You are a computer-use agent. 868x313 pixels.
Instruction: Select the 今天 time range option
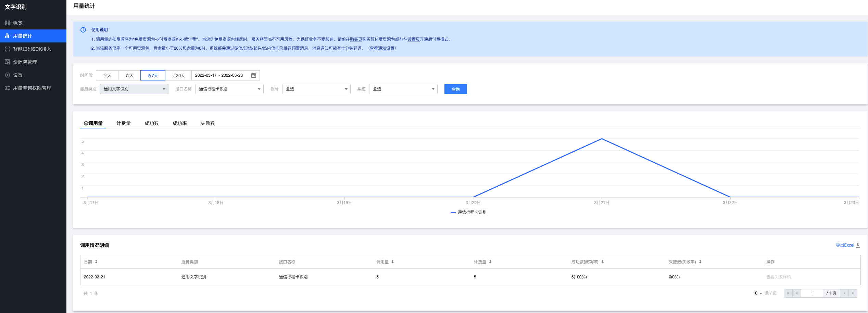point(107,75)
